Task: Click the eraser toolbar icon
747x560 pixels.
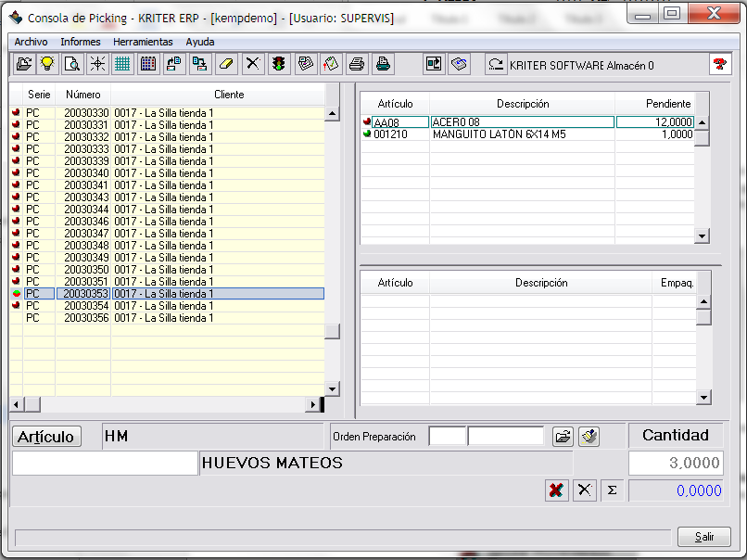Action: tap(227, 64)
